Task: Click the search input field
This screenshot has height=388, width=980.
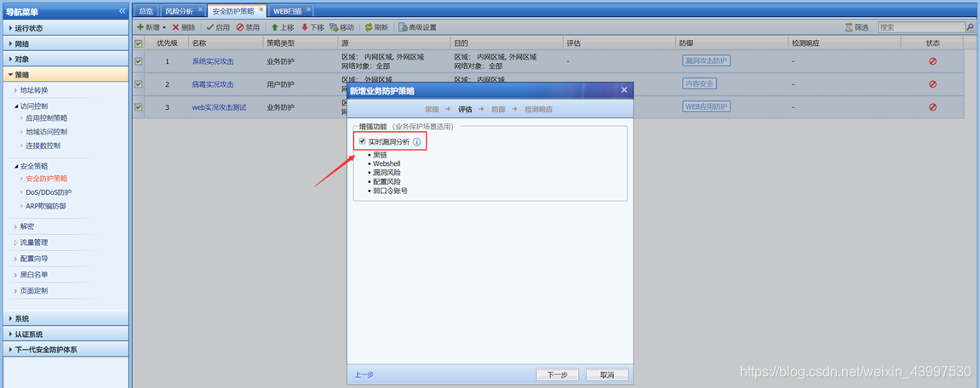Action: 921,27
